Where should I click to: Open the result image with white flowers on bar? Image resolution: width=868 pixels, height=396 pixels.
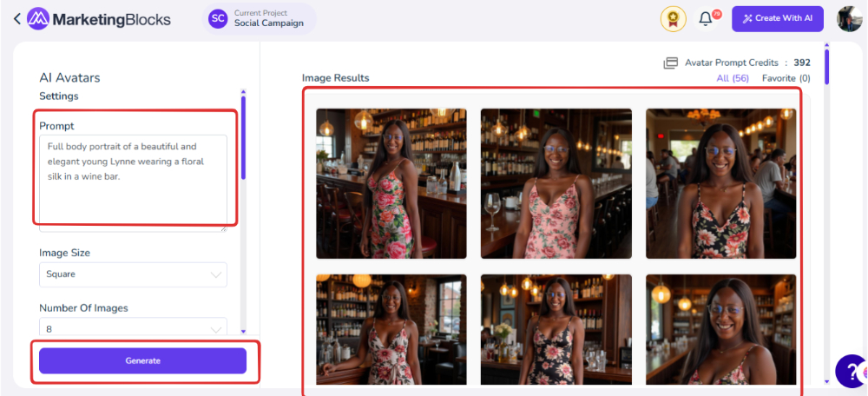click(556, 329)
